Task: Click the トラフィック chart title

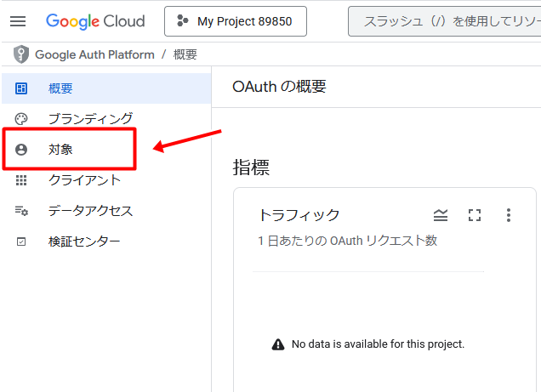Action: (299, 215)
